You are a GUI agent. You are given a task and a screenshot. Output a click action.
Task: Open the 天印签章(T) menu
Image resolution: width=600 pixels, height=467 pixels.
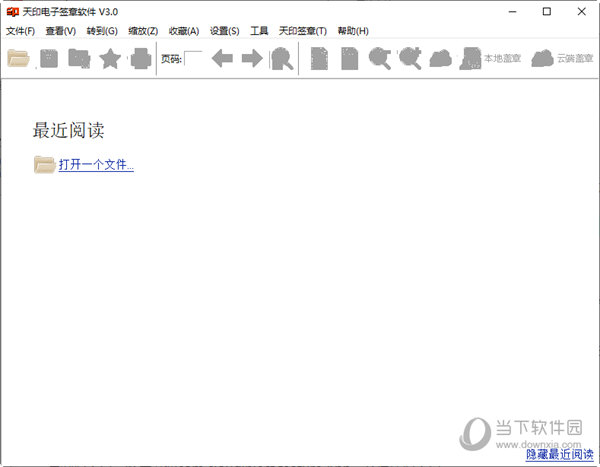[302, 31]
